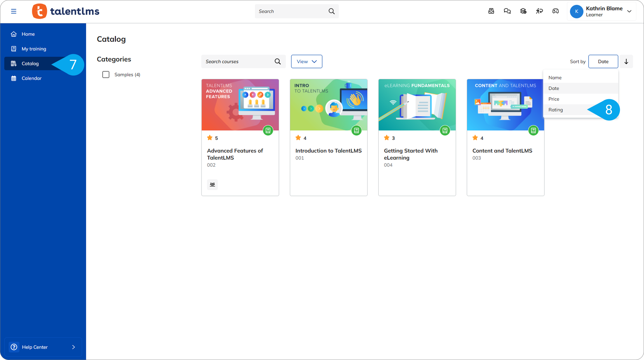644x360 pixels.
Task: Click the courses stack icon in header
Action: point(523,11)
